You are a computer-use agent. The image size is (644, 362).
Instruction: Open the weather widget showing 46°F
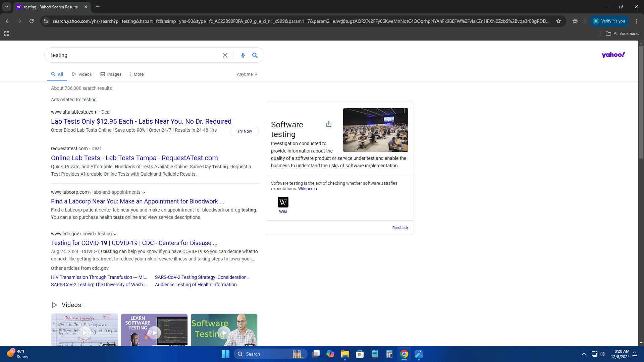pos(17,354)
